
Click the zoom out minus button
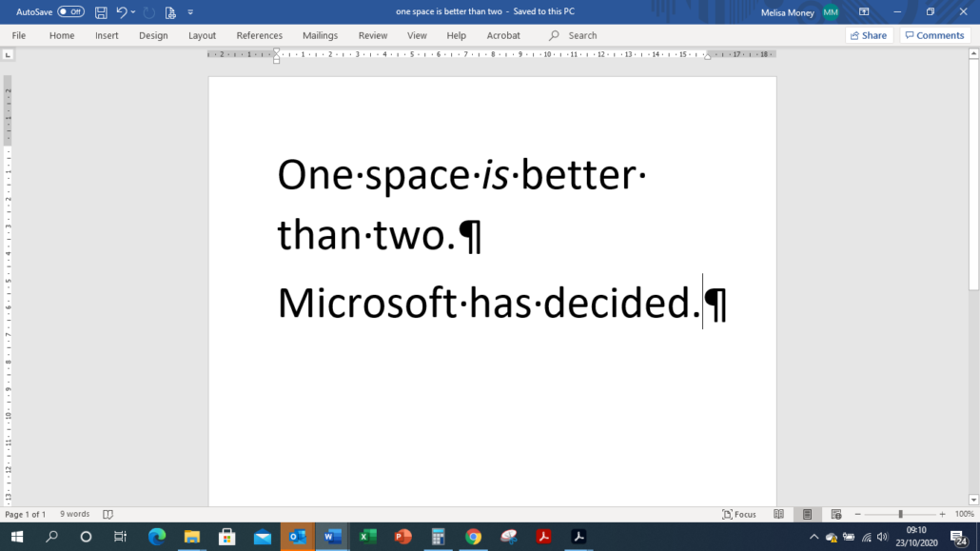point(857,514)
